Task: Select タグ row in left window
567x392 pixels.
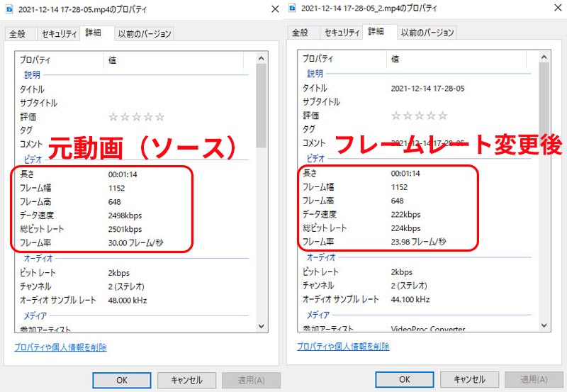Action: tap(135, 130)
